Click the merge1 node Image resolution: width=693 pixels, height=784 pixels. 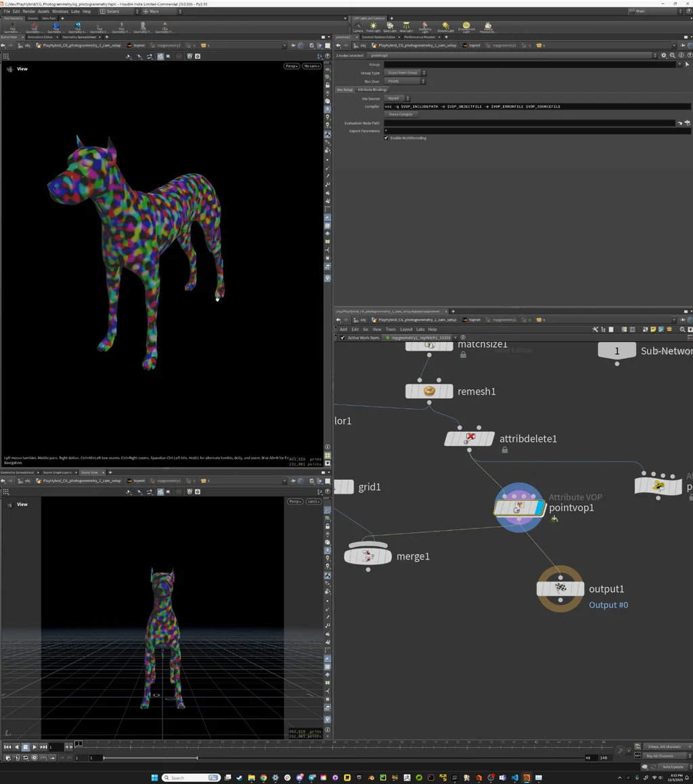click(367, 557)
